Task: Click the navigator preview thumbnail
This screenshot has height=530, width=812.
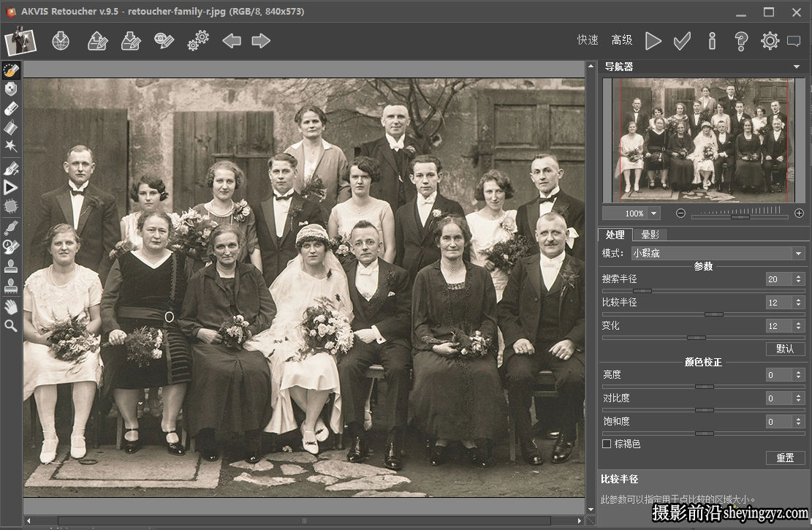Action: point(704,140)
